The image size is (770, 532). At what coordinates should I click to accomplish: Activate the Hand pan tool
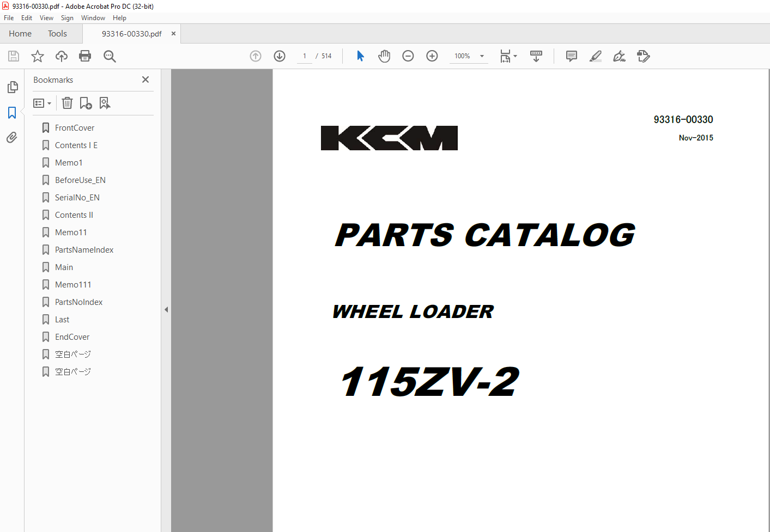tap(384, 56)
